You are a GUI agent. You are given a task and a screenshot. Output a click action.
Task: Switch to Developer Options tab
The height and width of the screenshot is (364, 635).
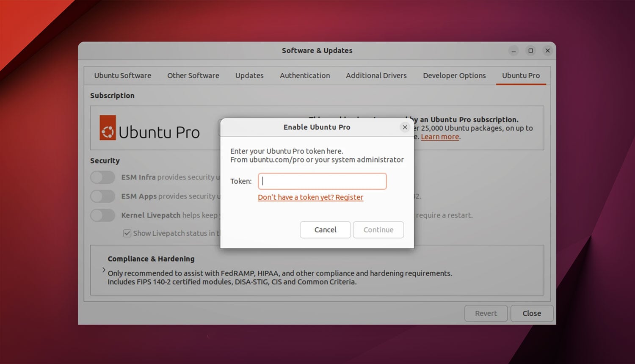tap(454, 76)
